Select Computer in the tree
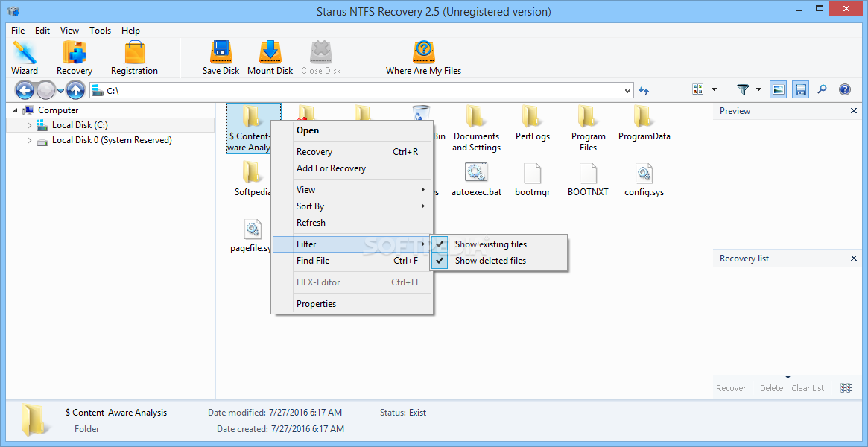Screen dimensions: 868x447 [x=58, y=110]
